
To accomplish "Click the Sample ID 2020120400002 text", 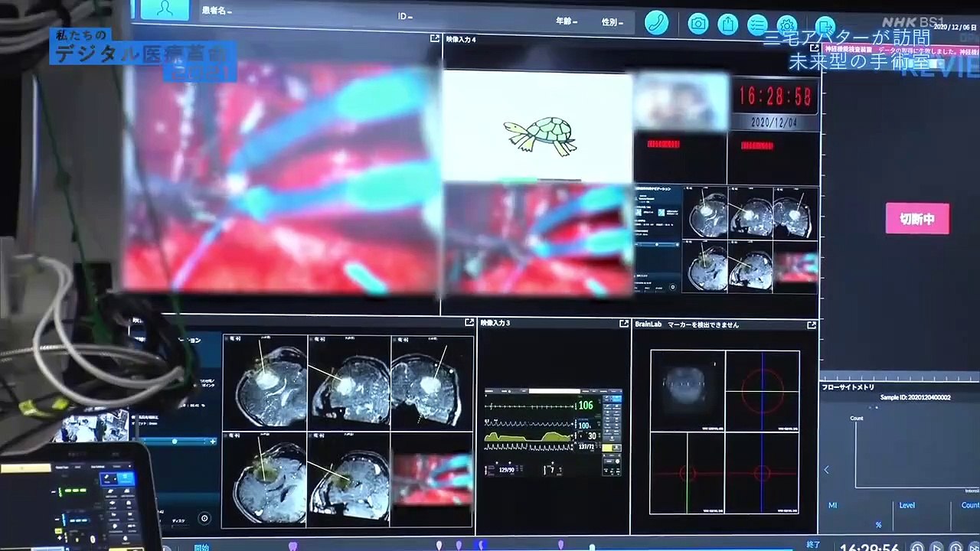I will coord(916,397).
